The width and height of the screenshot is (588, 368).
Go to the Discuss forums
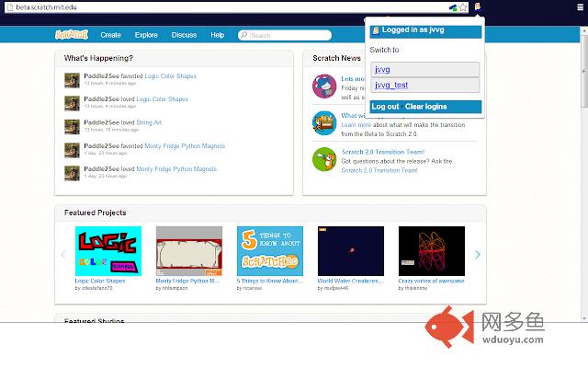(x=184, y=35)
